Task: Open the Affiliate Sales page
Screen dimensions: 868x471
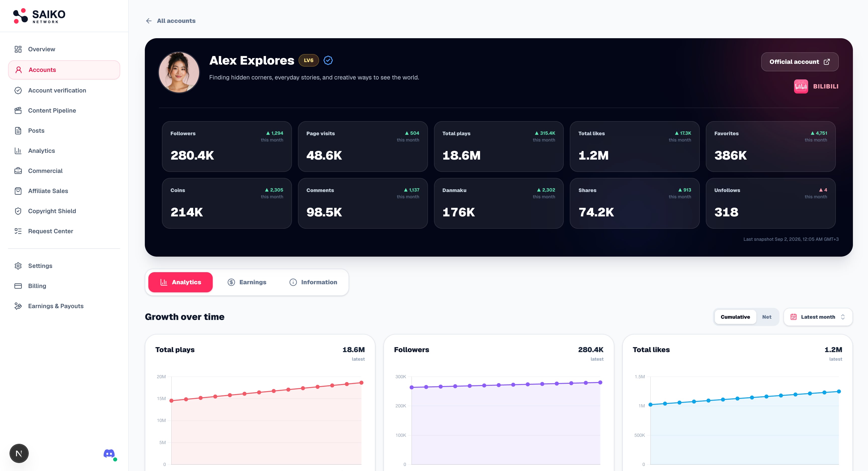Action: (x=64, y=191)
